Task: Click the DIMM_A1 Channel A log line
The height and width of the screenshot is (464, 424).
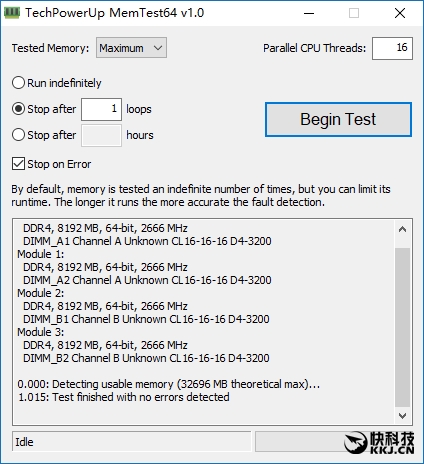Action: [x=147, y=241]
